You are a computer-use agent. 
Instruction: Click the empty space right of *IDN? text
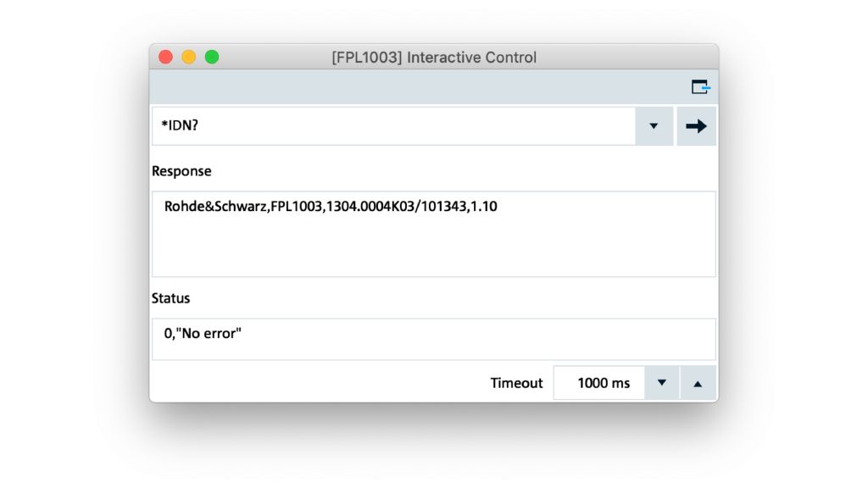point(424,126)
